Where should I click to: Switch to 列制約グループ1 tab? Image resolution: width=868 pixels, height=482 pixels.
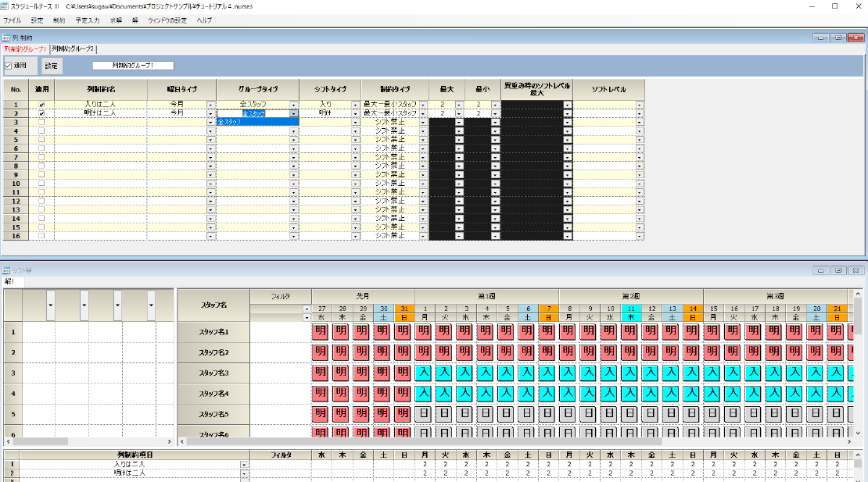pyautogui.click(x=26, y=48)
